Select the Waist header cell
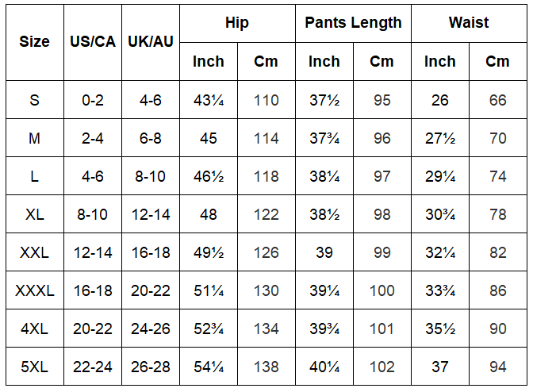This screenshot has width=533, height=392. click(x=469, y=23)
